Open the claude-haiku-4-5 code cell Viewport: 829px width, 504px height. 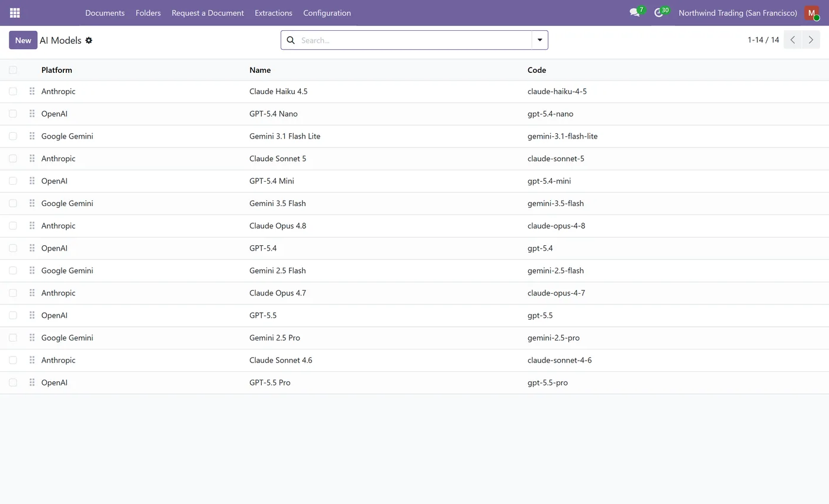[557, 91]
